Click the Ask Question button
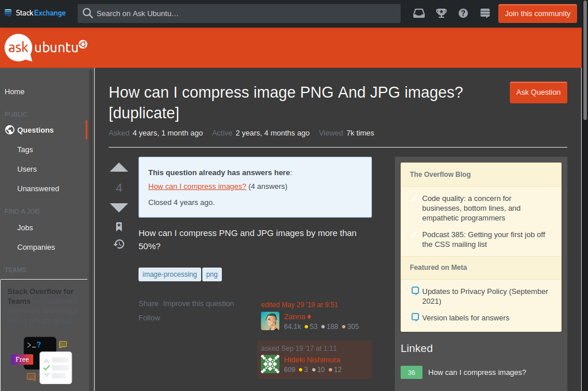 (538, 92)
